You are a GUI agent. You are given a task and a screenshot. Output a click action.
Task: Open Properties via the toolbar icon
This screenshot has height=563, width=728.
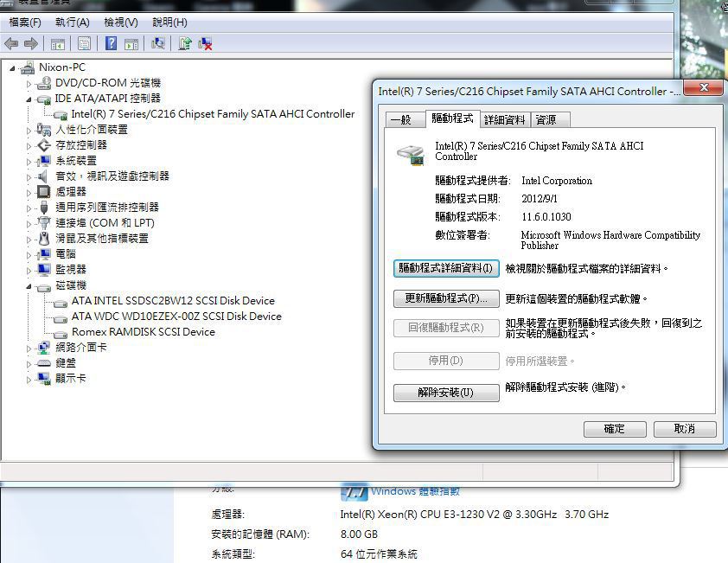click(x=84, y=43)
